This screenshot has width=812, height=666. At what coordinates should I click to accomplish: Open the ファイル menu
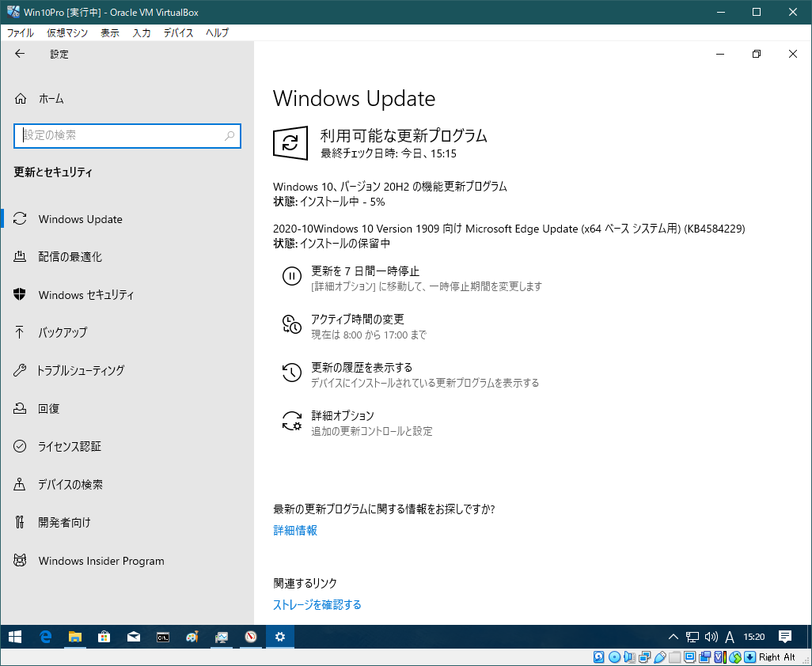coord(21,32)
